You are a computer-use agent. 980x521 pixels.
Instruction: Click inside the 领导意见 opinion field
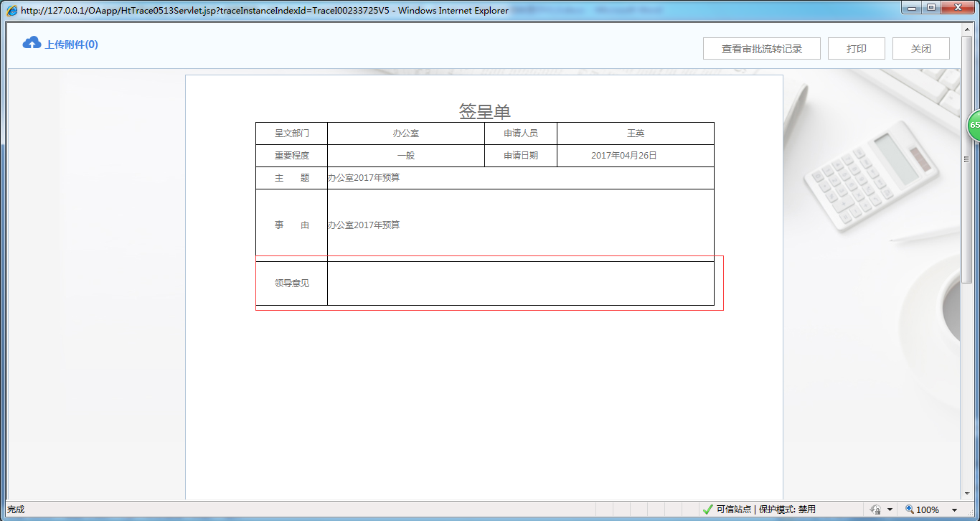click(x=522, y=283)
